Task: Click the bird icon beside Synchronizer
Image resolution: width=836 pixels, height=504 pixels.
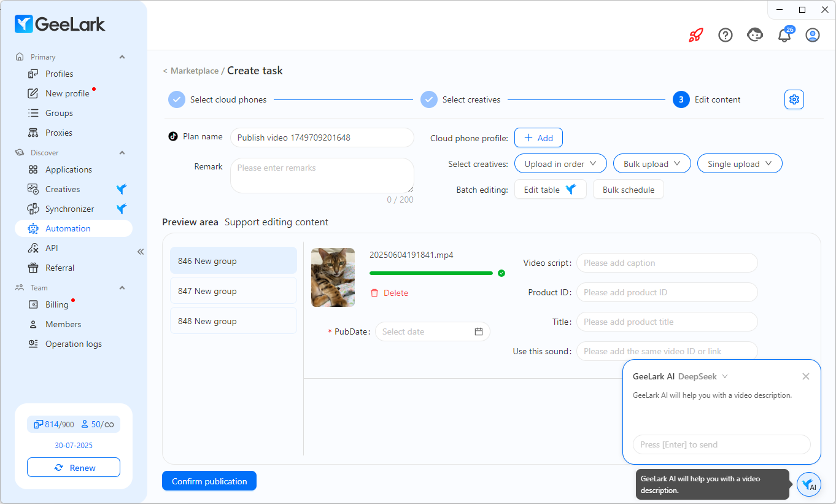Action: (122, 209)
